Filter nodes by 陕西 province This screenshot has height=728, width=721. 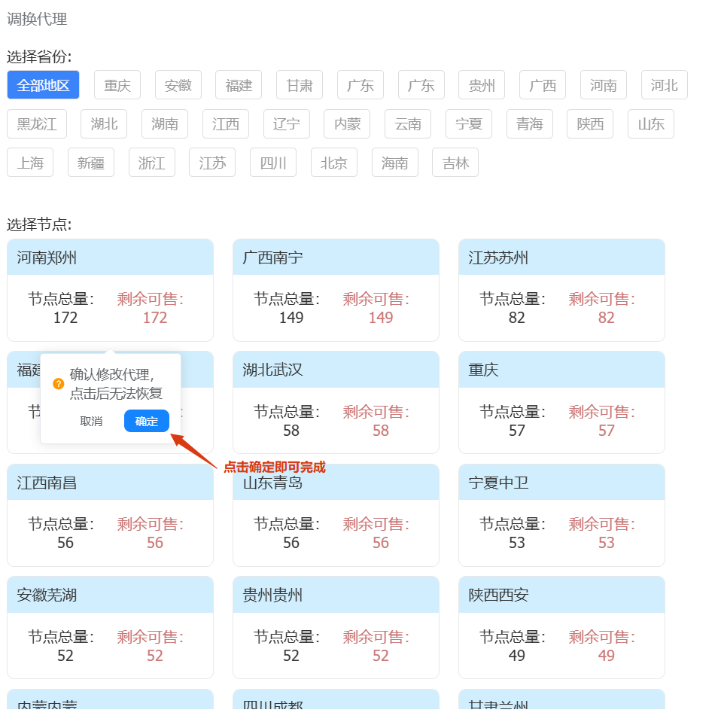click(x=590, y=124)
